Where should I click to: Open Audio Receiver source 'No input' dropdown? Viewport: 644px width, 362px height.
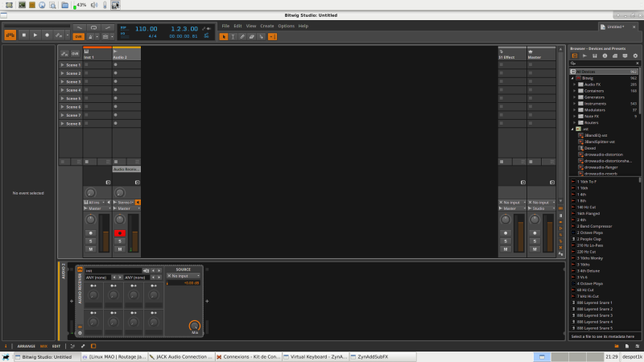tap(184, 276)
